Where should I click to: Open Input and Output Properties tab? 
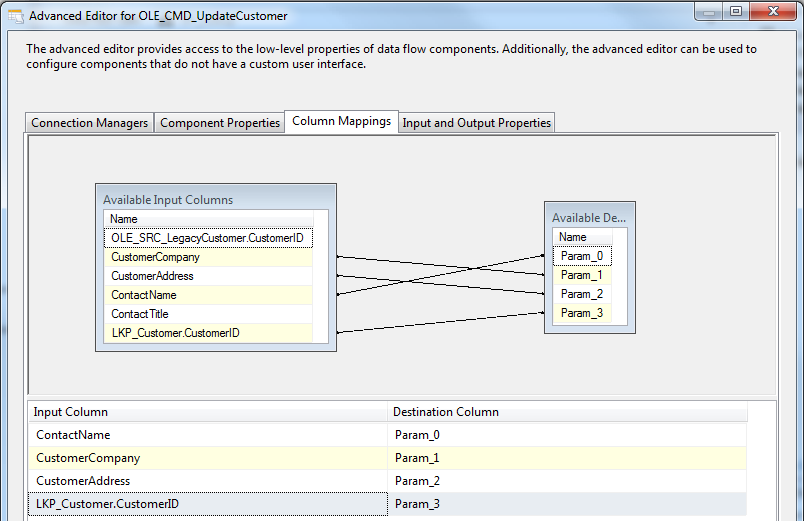476,123
